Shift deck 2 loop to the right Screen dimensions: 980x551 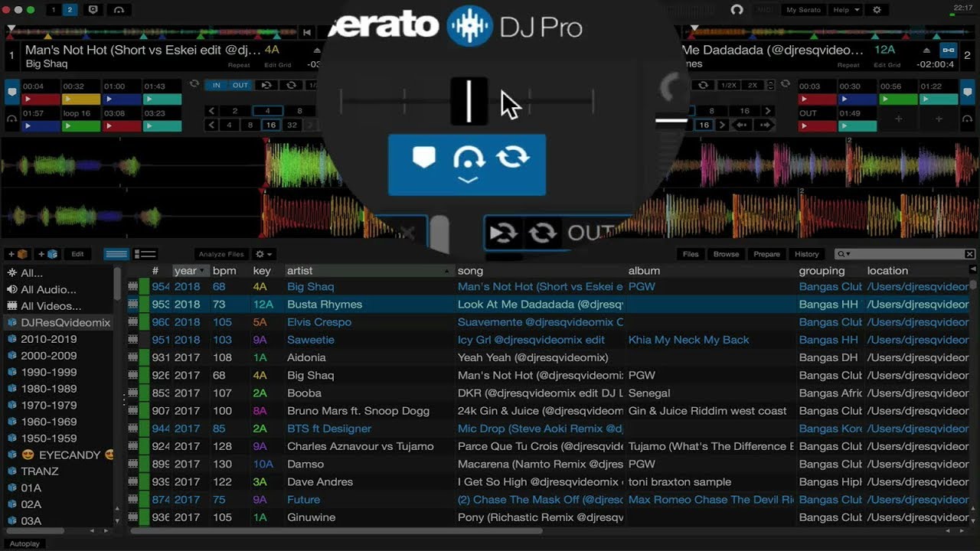coord(763,125)
